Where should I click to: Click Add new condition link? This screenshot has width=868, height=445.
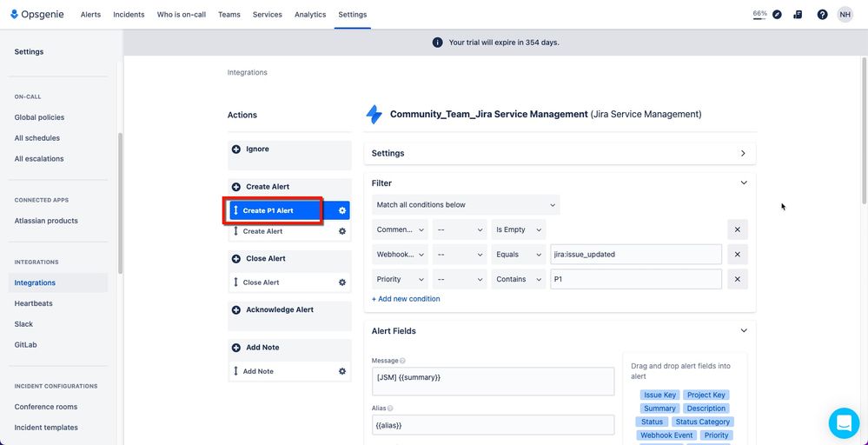(x=406, y=299)
